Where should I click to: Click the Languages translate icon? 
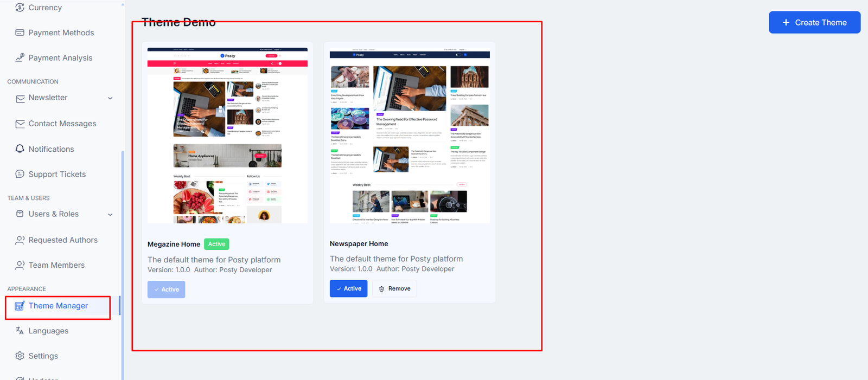click(20, 331)
